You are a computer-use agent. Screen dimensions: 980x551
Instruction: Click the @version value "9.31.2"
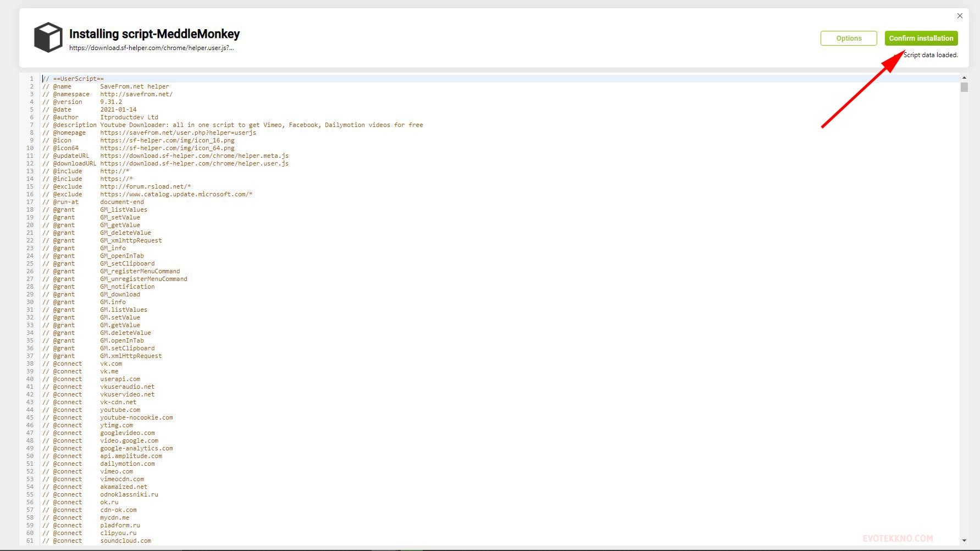click(x=111, y=102)
